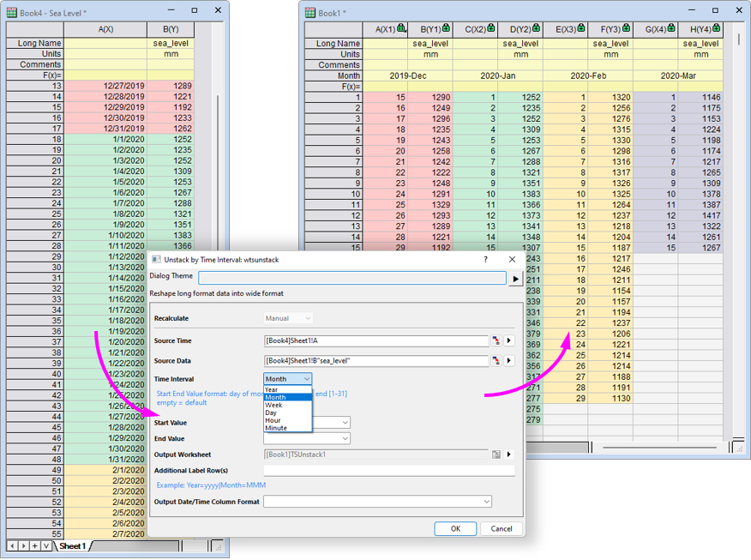
Task: Open the Dialog Theme arrow menu
Action: coord(515,278)
